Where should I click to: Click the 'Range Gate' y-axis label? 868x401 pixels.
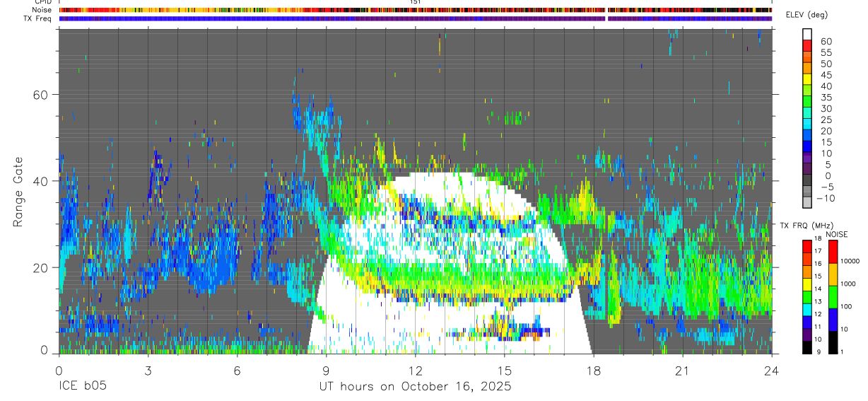[x=18, y=192]
